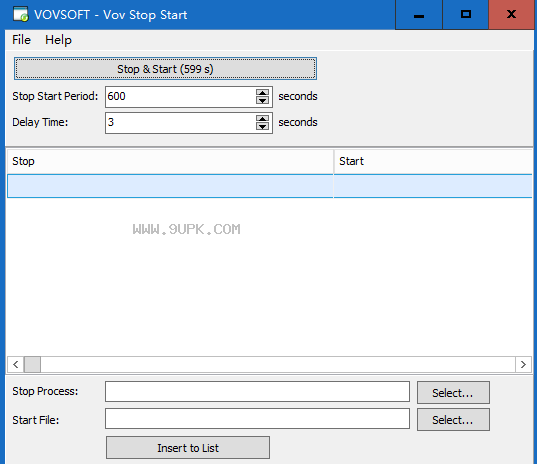Image resolution: width=537 pixels, height=464 pixels.
Task: Open the Help menu
Action: point(58,40)
